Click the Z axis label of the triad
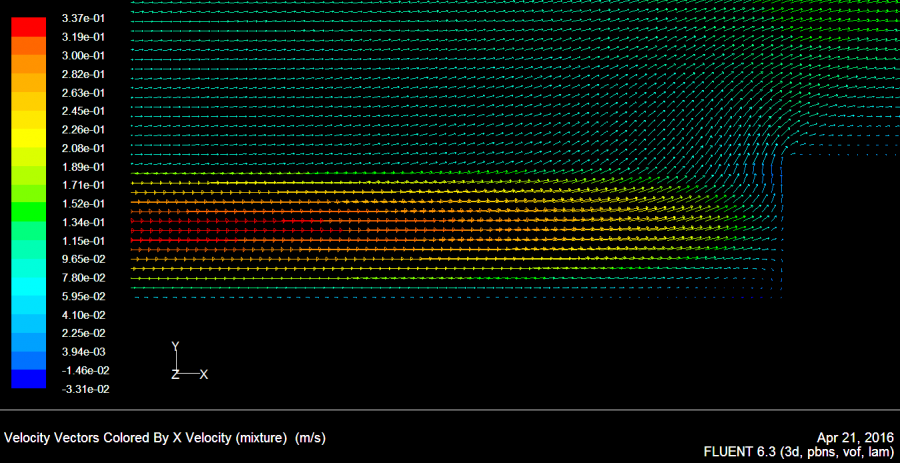This screenshot has width=900, height=463. point(176,375)
